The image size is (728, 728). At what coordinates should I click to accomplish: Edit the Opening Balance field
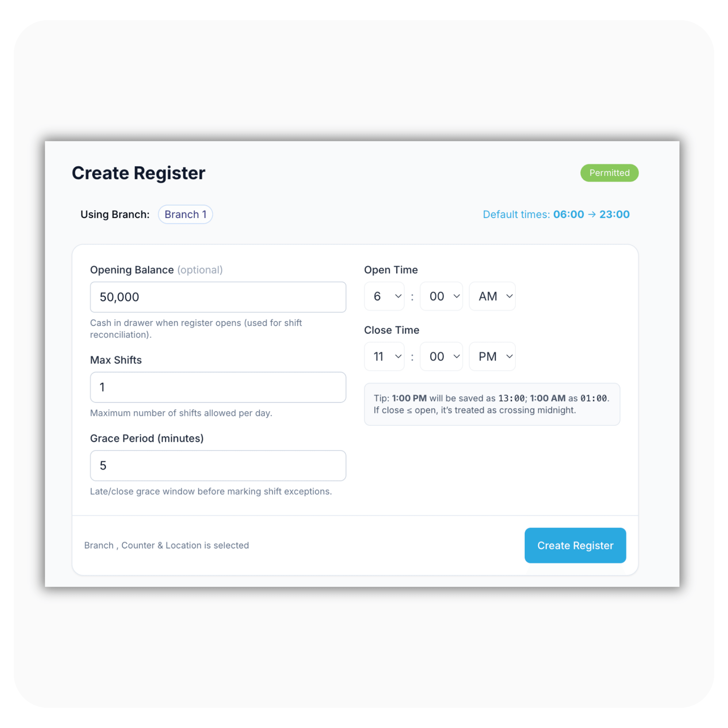[x=218, y=297]
